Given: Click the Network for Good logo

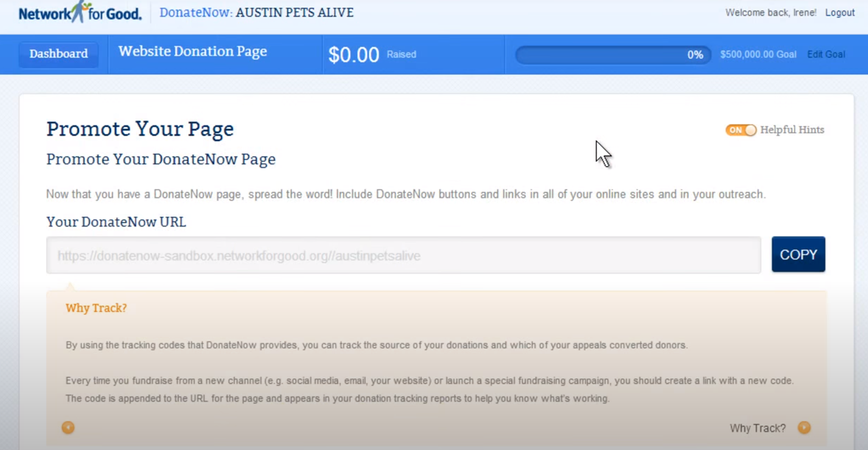Looking at the screenshot, I should click(80, 13).
